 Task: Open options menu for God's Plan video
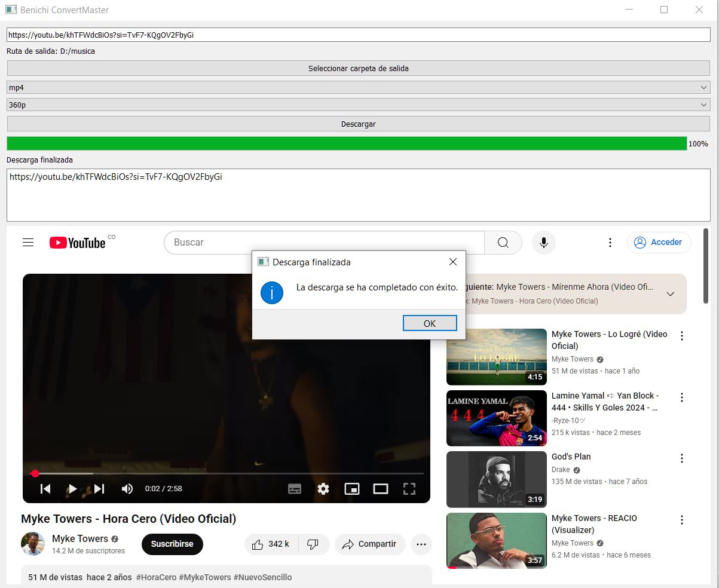click(x=682, y=458)
